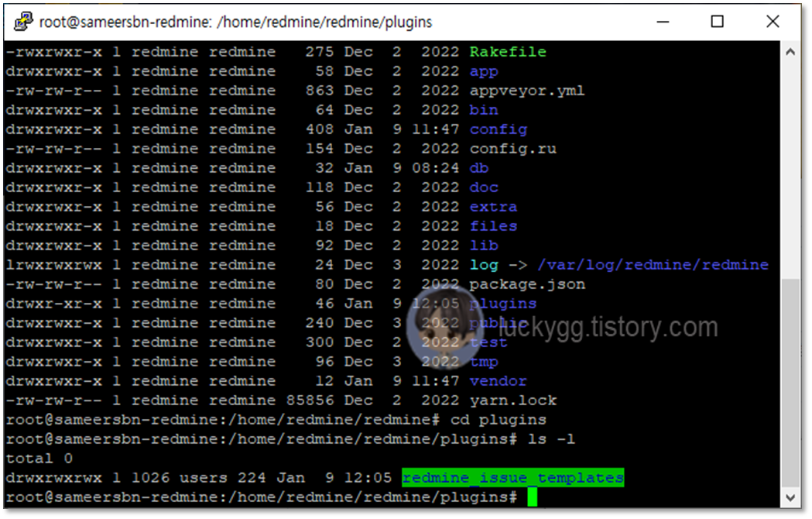This screenshot has width=812, height=519.
Task: Click the vertical scrollbar thumb
Action: (x=790, y=383)
